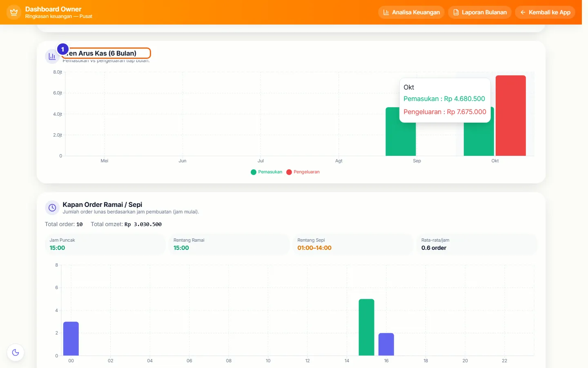Click the "Rp 3.030.500" total omzet value
The height and width of the screenshot is (368, 588).
coord(143,224)
